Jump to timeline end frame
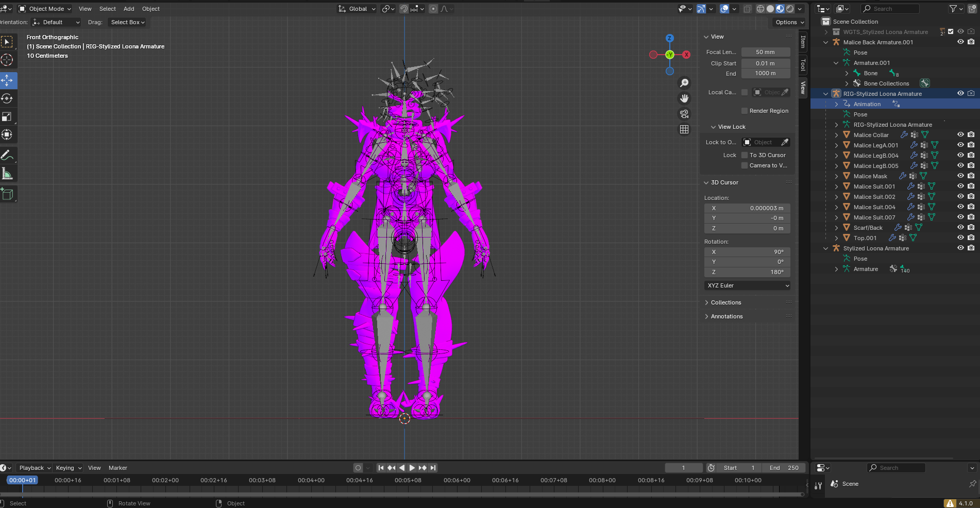The image size is (980, 508). (x=433, y=468)
